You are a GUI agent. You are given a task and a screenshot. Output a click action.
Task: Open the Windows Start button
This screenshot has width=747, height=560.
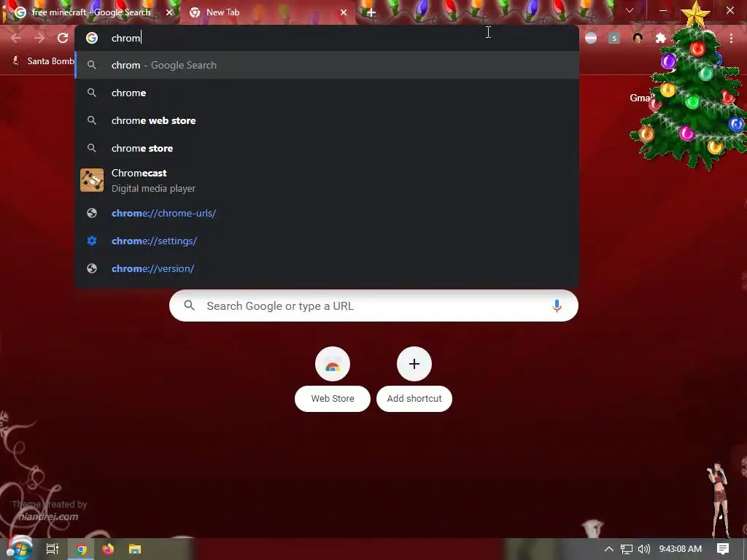click(19, 549)
